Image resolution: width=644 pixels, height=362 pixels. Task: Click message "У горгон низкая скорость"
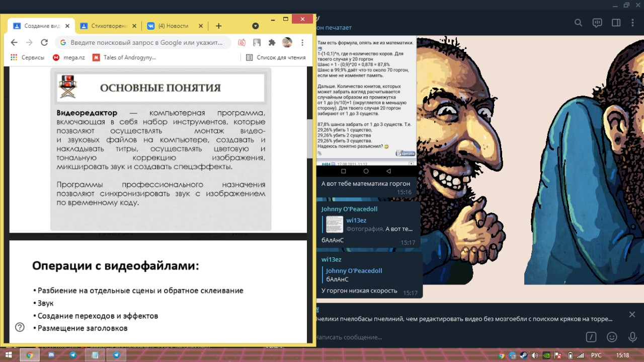359,291
